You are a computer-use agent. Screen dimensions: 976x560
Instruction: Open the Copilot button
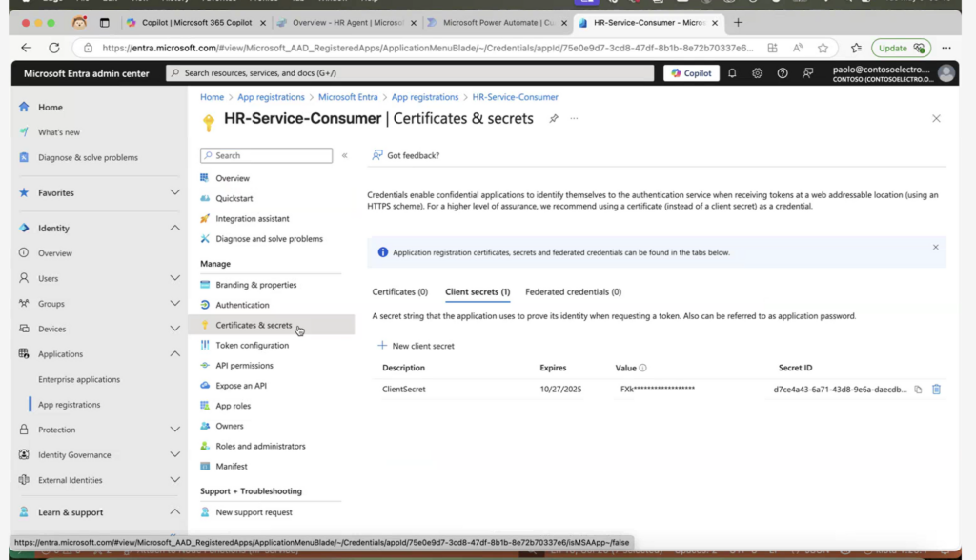(x=691, y=73)
